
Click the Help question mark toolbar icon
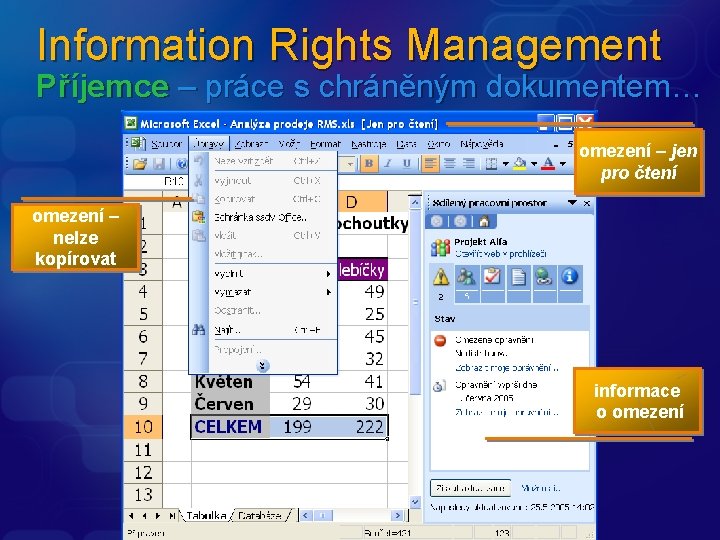coord(182,164)
